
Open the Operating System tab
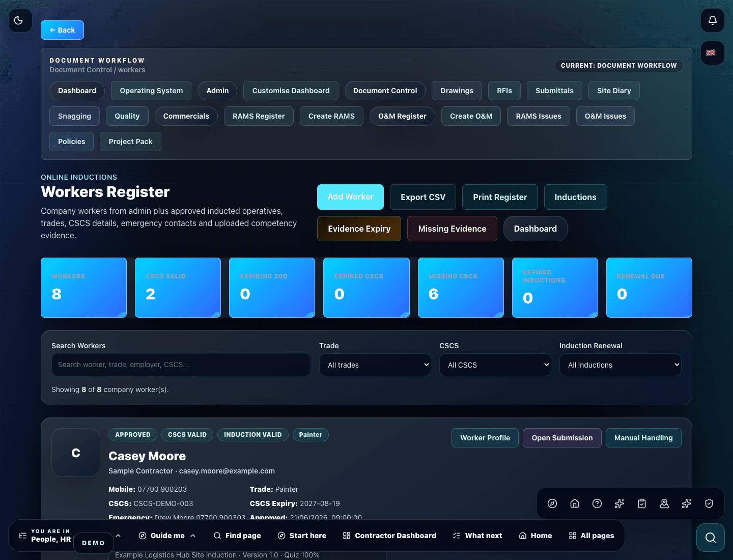pos(151,91)
